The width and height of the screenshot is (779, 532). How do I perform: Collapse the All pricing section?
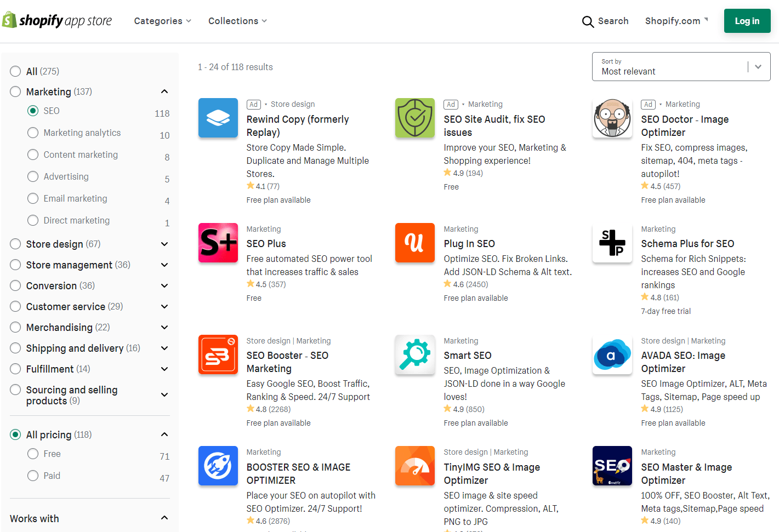pos(164,434)
